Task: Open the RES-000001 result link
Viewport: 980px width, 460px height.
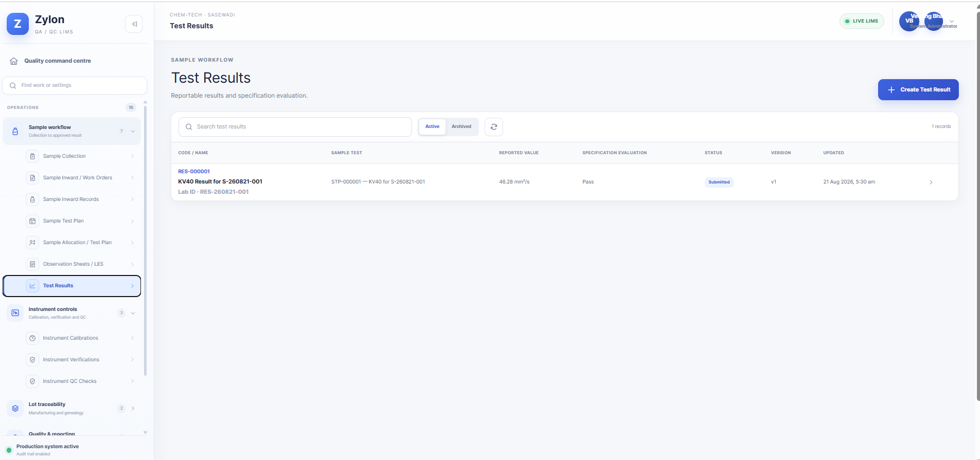Action: (194, 172)
